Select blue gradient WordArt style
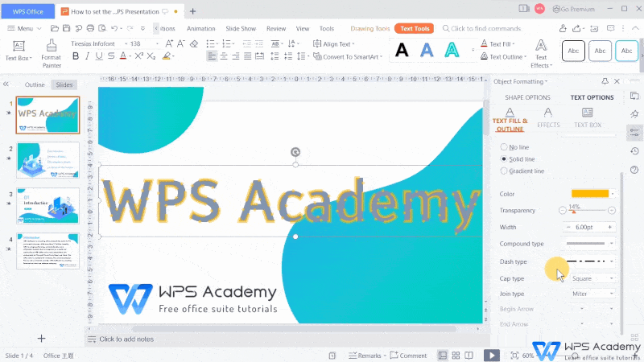 [427, 51]
